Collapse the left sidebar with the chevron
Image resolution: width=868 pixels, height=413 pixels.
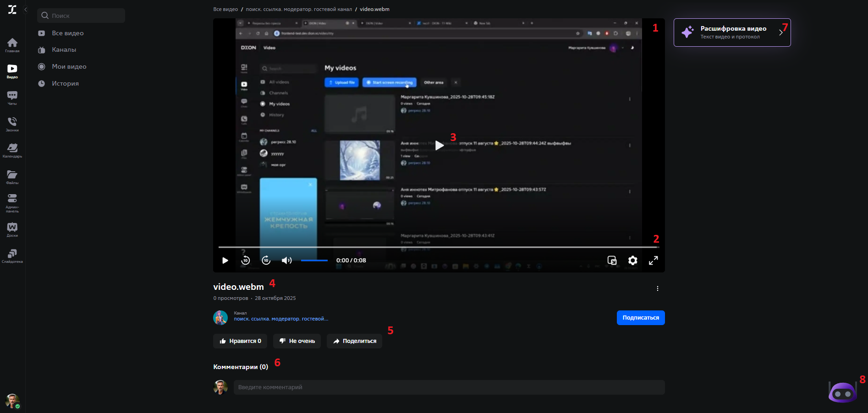pyautogui.click(x=25, y=9)
